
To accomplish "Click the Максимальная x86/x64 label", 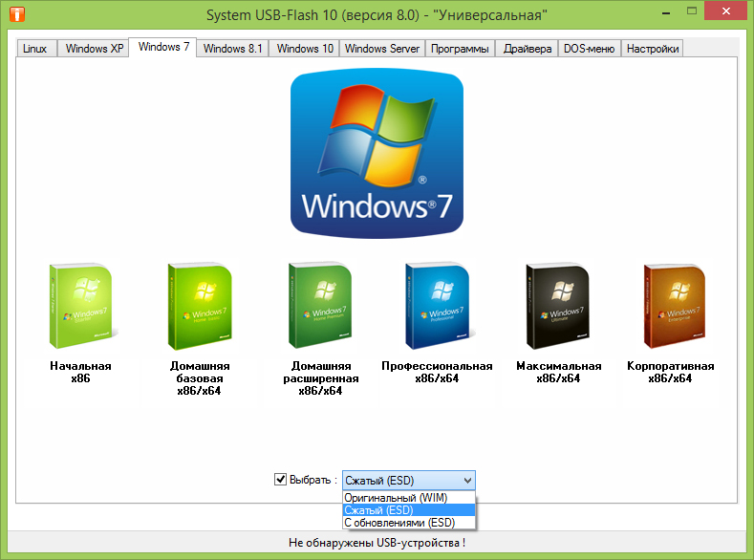I will 558,372.
